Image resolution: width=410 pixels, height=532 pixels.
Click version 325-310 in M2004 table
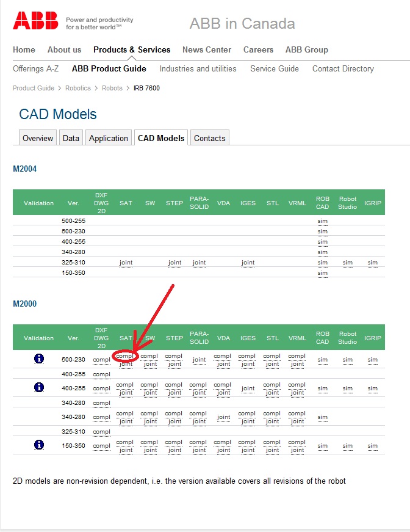pyautogui.click(x=74, y=262)
